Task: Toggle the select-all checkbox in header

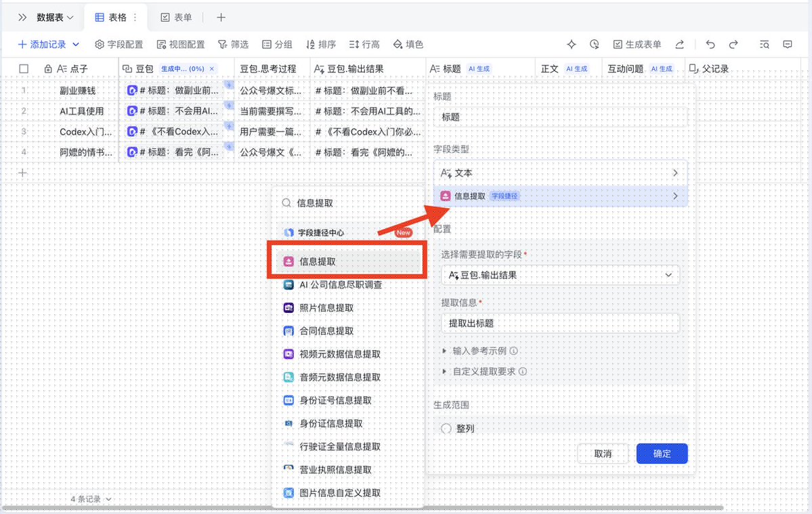Action: click(x=24, y=69)
